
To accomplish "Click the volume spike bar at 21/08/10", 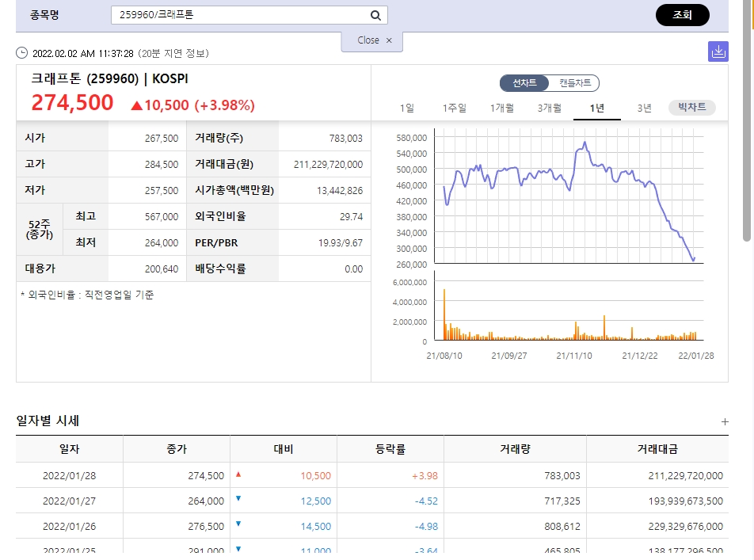I will 444,314.
